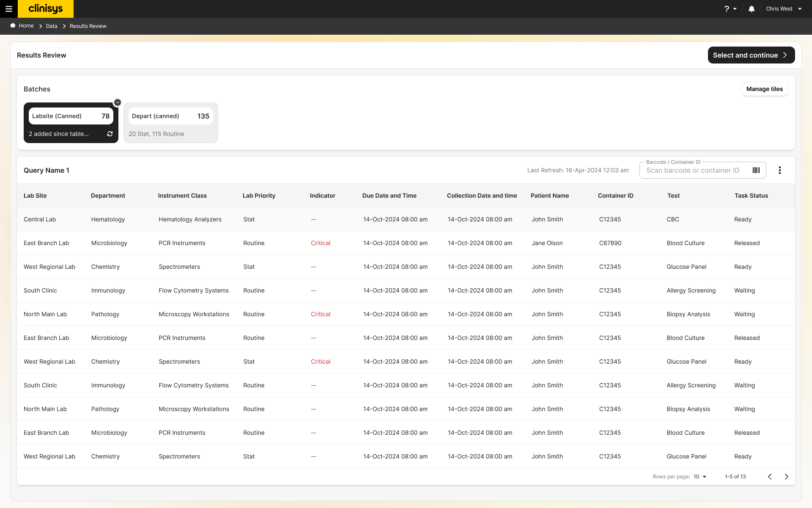
Task: Select the Depart (canned) batch tile
Action: coord(171,123)
